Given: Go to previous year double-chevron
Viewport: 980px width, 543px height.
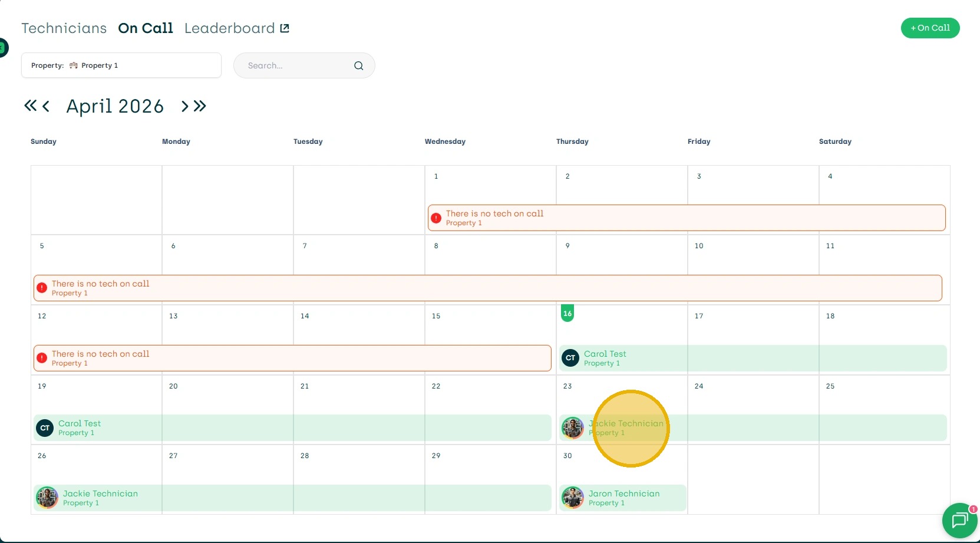Looking at the screenshot, I should 30,106.
